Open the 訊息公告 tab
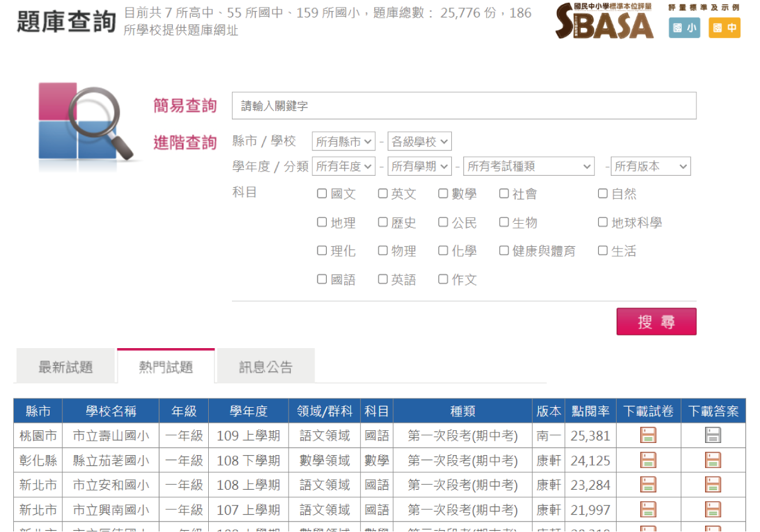This screenshot has width=760, height=532. [x=265, y=367]
